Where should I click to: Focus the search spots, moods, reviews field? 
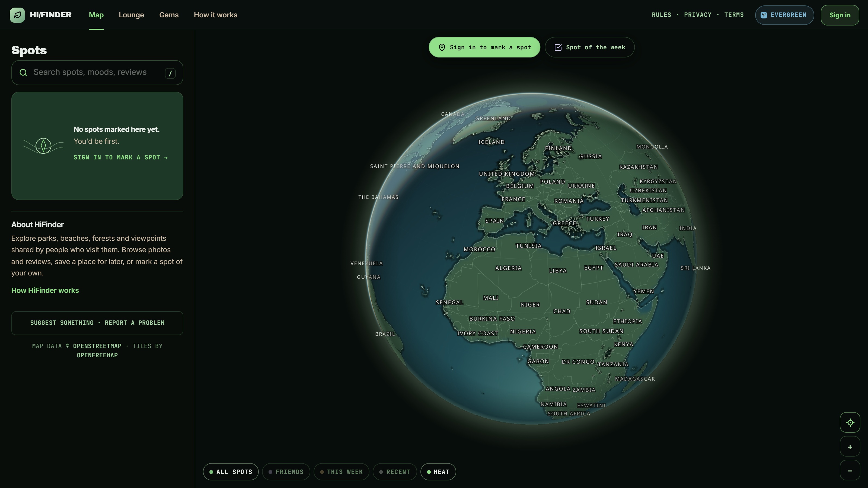point(97,72)
